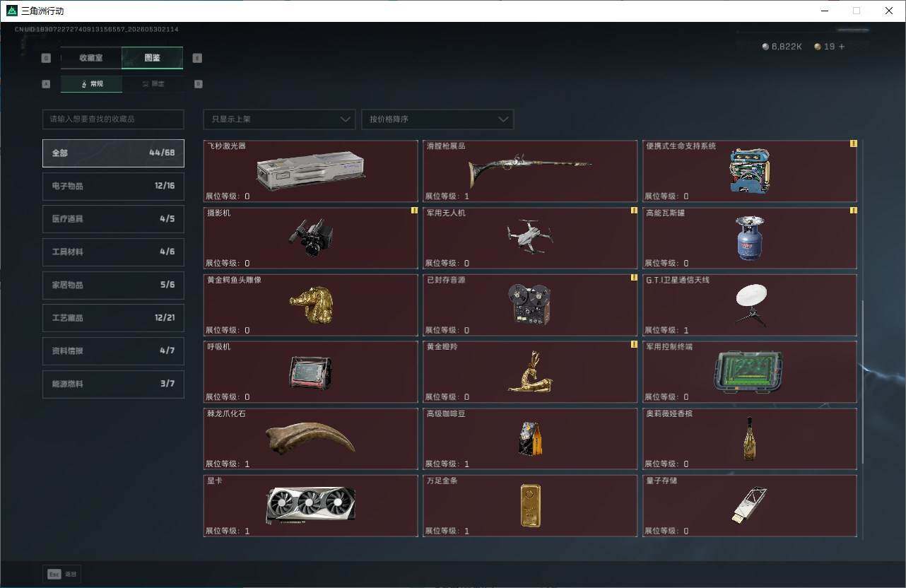Open the 显卡 graphics card image

(311, 505)
